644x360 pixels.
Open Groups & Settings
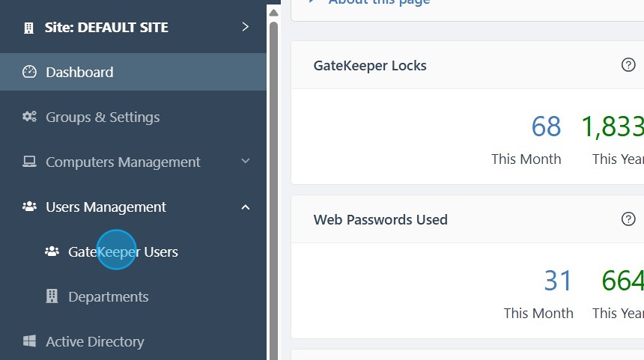103,117
